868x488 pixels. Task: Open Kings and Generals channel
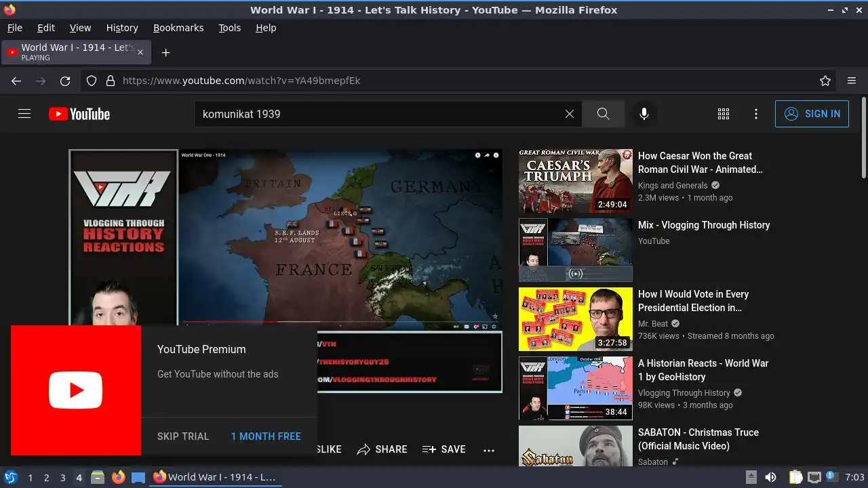[673, 186]
